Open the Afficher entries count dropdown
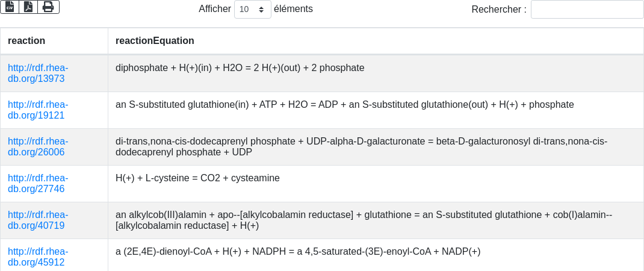This screenshot has height=271, width=644. coord(252,10)
